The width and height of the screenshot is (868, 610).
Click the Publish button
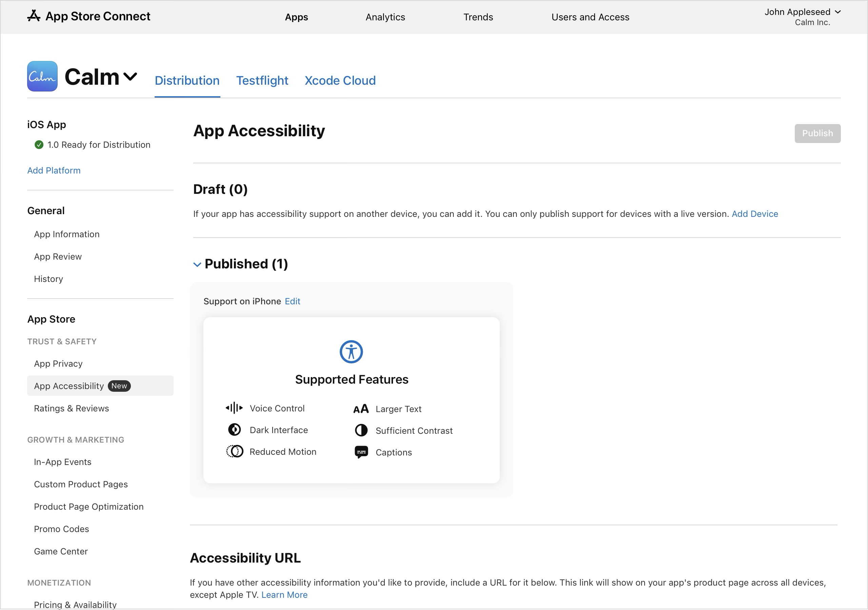[x=817, y=133]
